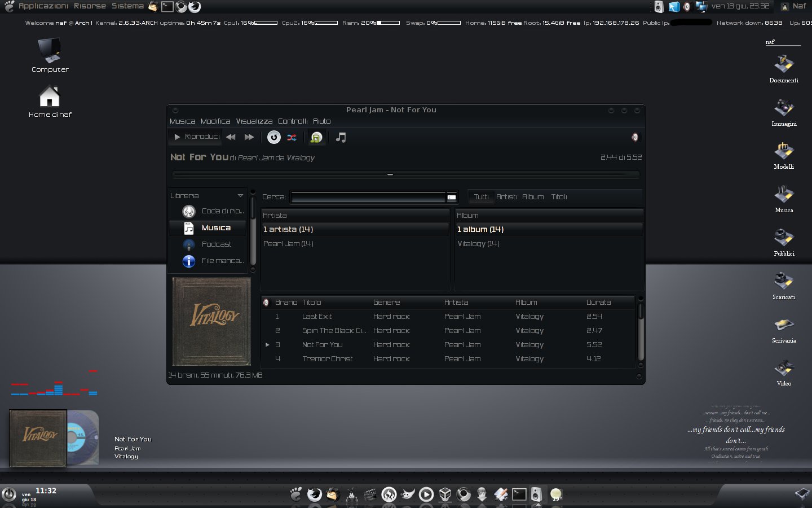Open the Musica menu
Image resolution: width=812 pixels, height=508 pixels.
coord(182,121)
